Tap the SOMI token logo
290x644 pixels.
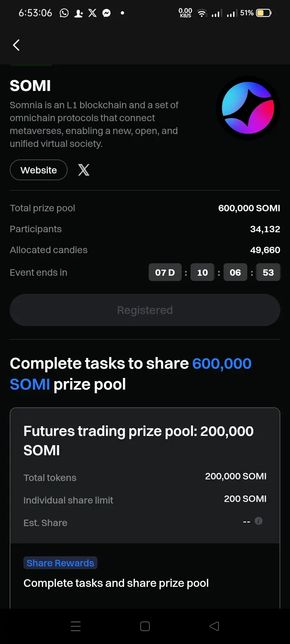(x=248, y=108)
